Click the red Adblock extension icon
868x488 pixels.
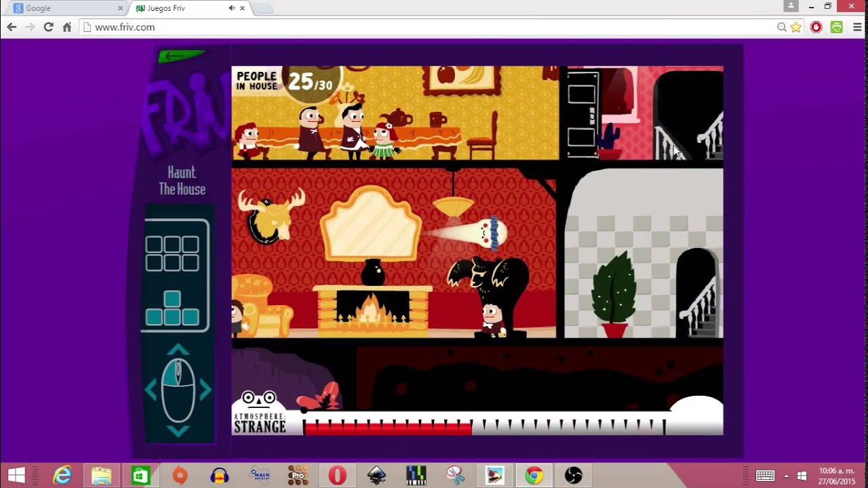(x=816, y=27)
